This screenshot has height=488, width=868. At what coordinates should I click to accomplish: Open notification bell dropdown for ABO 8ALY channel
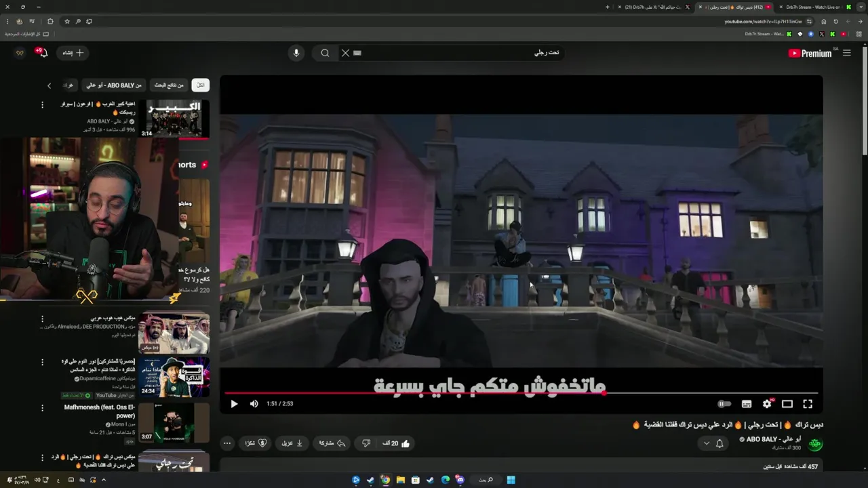pyautogui.click(x=713, y=443)
